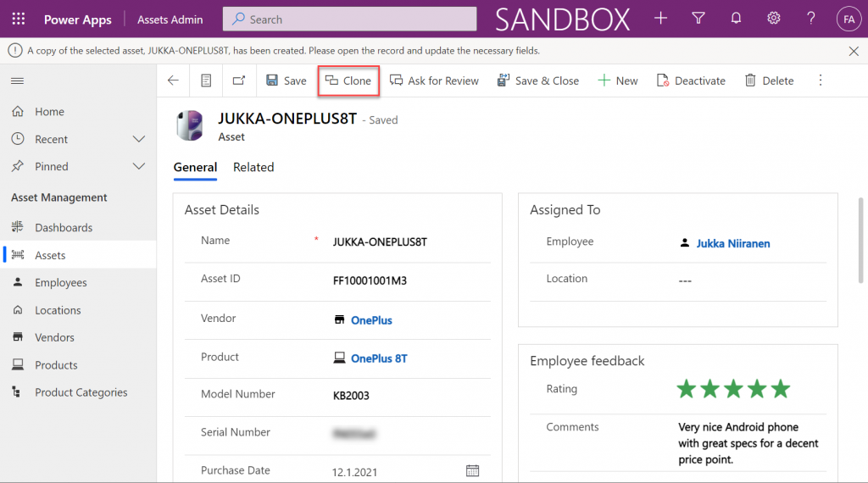Click the Clone button

point(348,80)
